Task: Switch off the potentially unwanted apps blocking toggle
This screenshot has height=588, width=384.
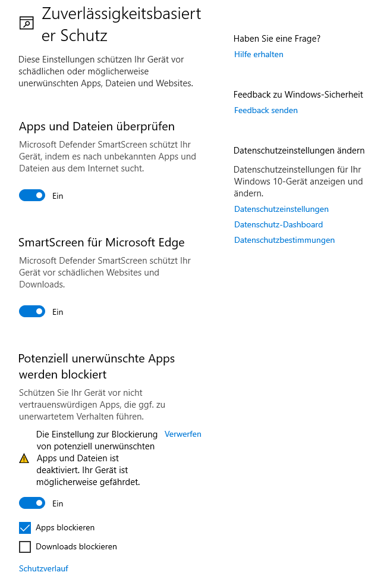Action: click(32, 503)
